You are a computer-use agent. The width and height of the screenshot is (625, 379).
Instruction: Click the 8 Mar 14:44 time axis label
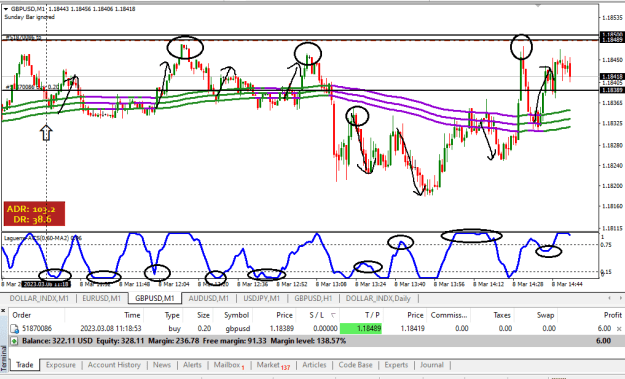(567, 284)
